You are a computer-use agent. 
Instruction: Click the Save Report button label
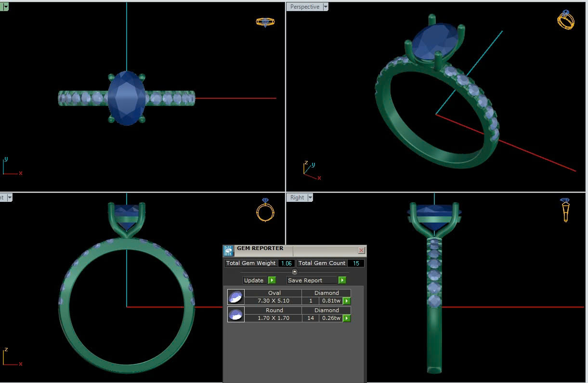(305, 280)
